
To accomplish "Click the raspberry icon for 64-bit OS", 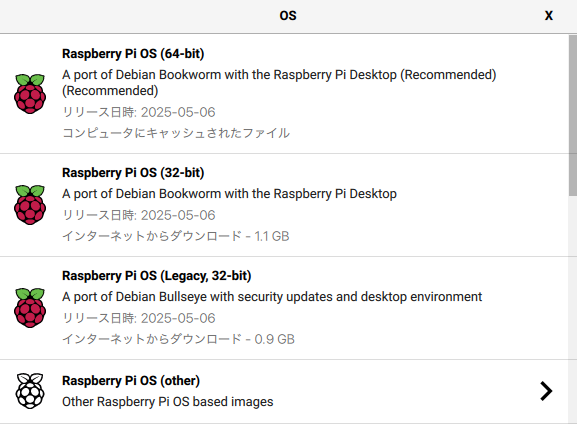I will tap(30, 93).
